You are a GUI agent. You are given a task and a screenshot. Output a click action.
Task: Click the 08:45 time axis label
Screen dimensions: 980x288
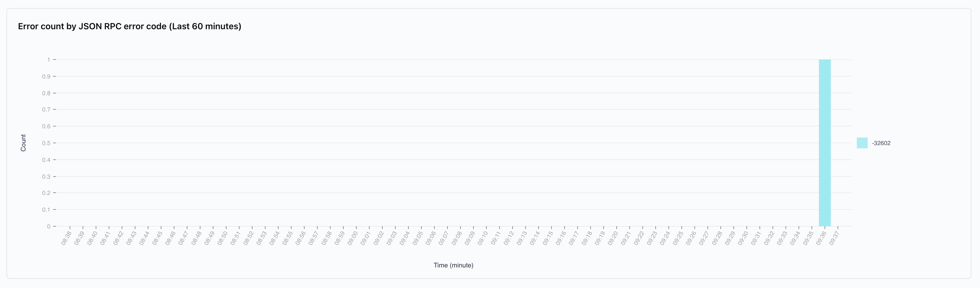pos(157,238)
